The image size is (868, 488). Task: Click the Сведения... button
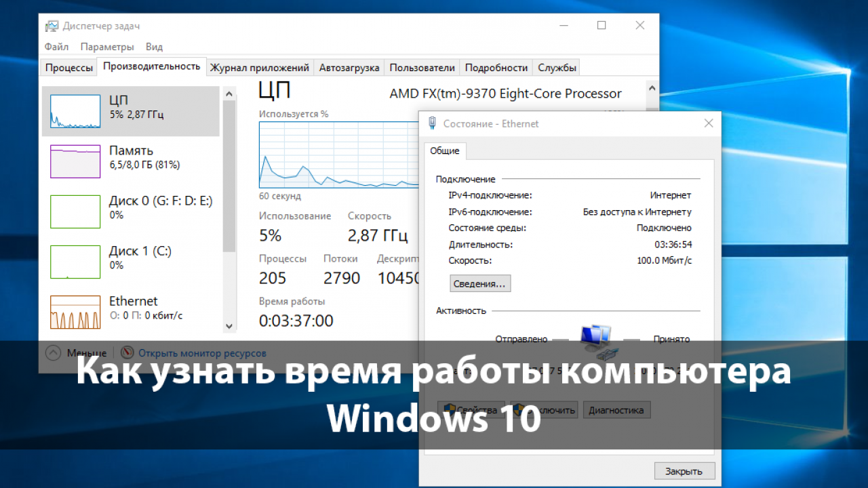[480, 283]
